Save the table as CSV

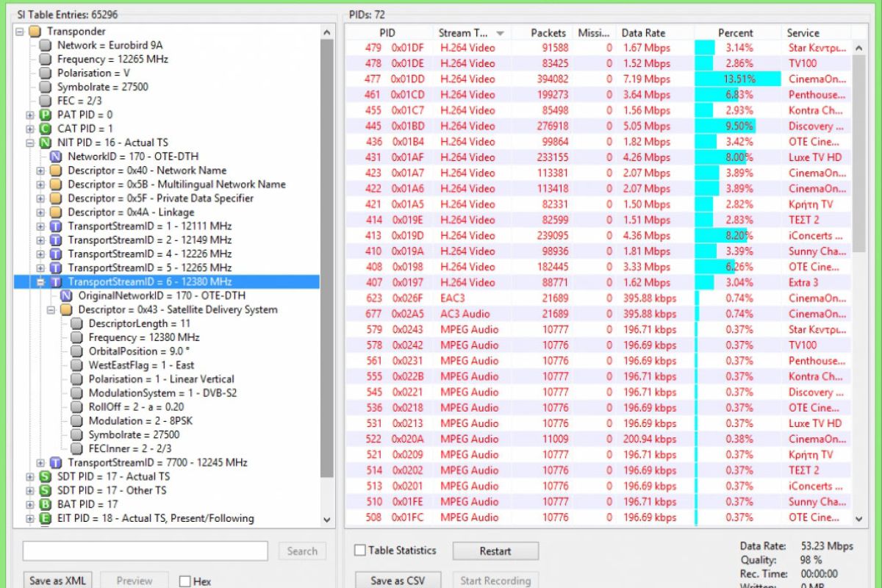pos(397,580)
